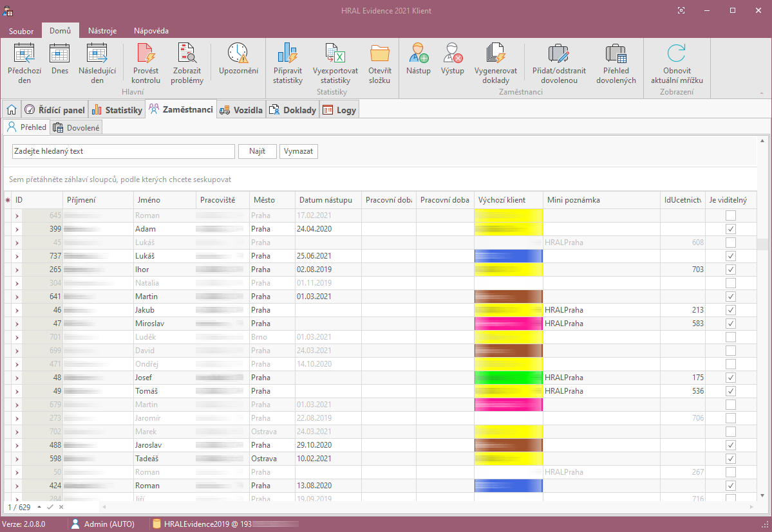Viewport: 772px width, 532px height.
Task: Uncheck Je viditelný for Ihor 265
Action: click(731, 270)
